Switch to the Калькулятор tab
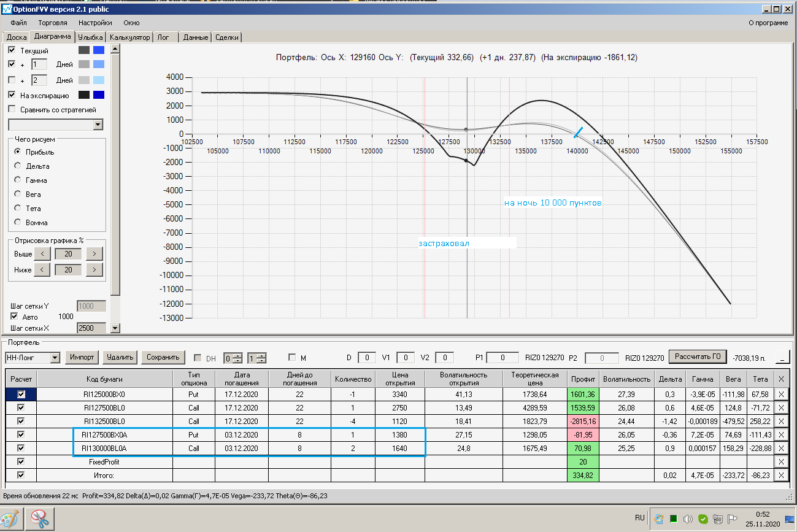Screen dimensions: 797x532 (x=129, y=37)
